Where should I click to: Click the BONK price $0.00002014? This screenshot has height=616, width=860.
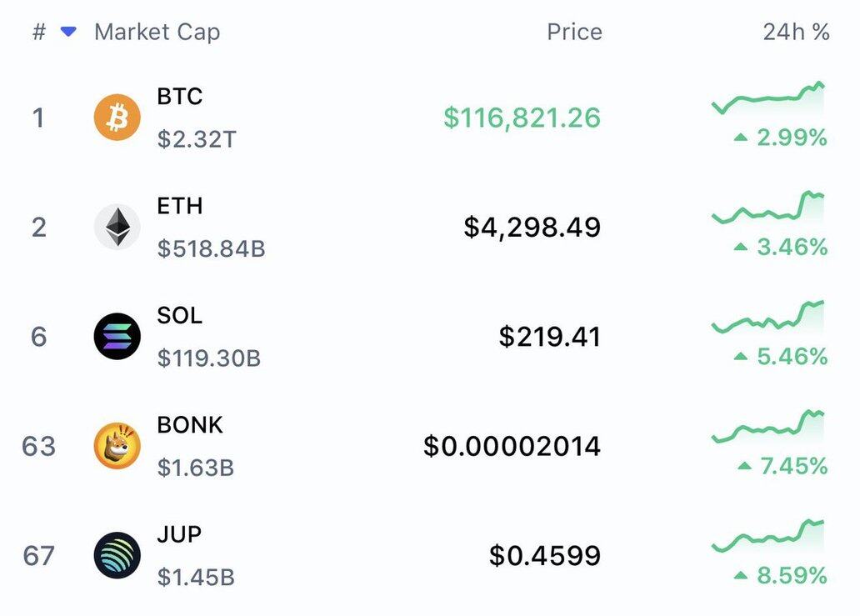click(512, 446)
